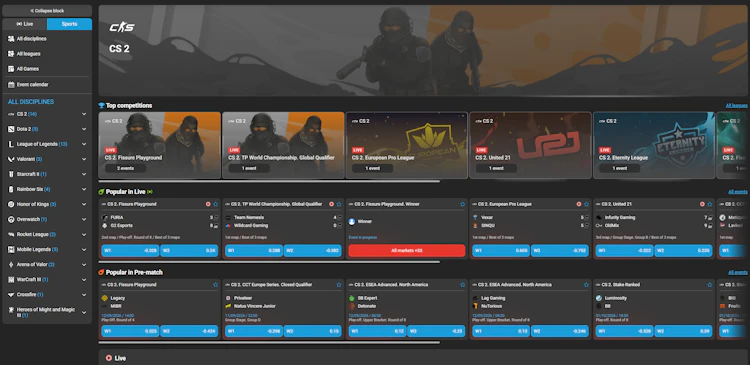Click the B8 Expert team logo
The height and width of the screenshot is (365, 750).
(x=352, y=298)
